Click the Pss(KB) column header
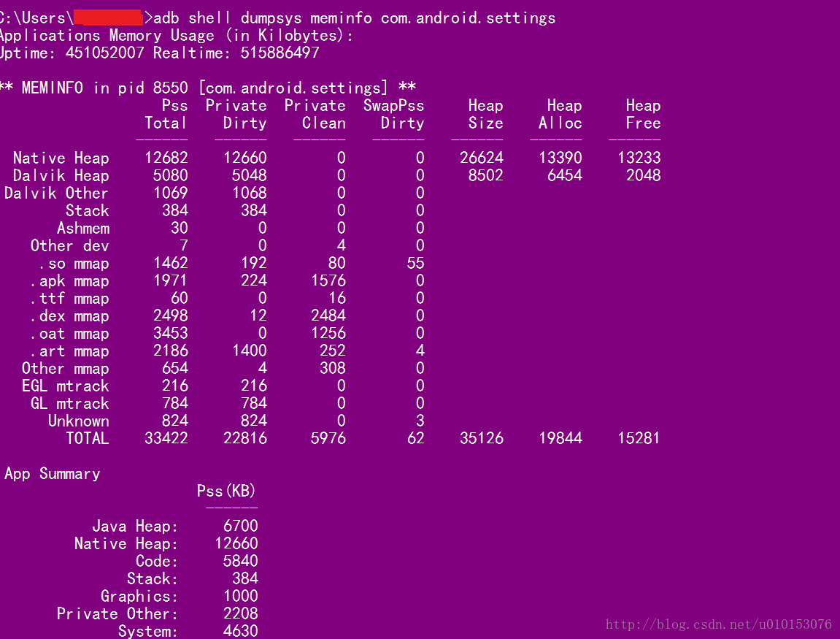This screenshot has height=639, width=840. (x=226, y=491)
